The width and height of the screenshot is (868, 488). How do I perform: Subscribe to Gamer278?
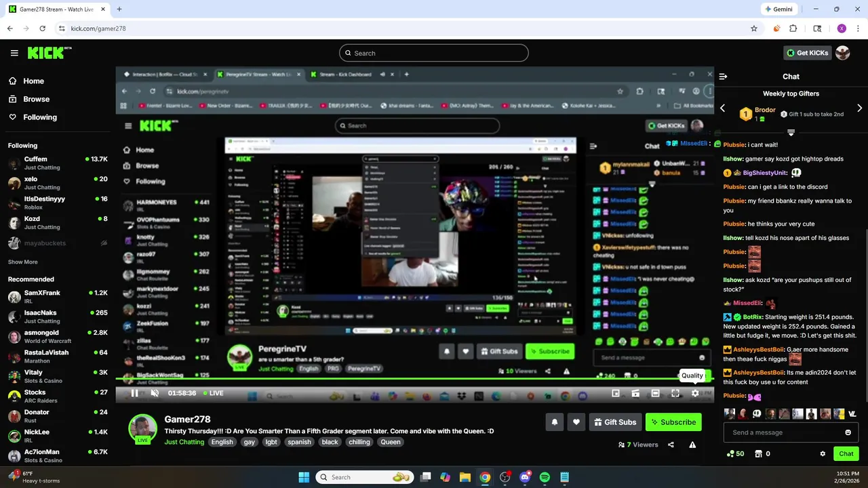click(x=673, y=422)
